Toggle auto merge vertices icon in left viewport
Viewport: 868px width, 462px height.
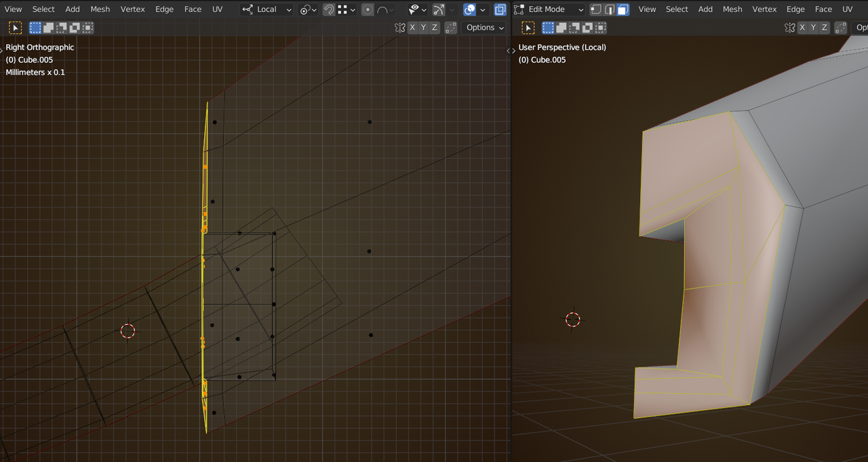[x=451, y=28]
